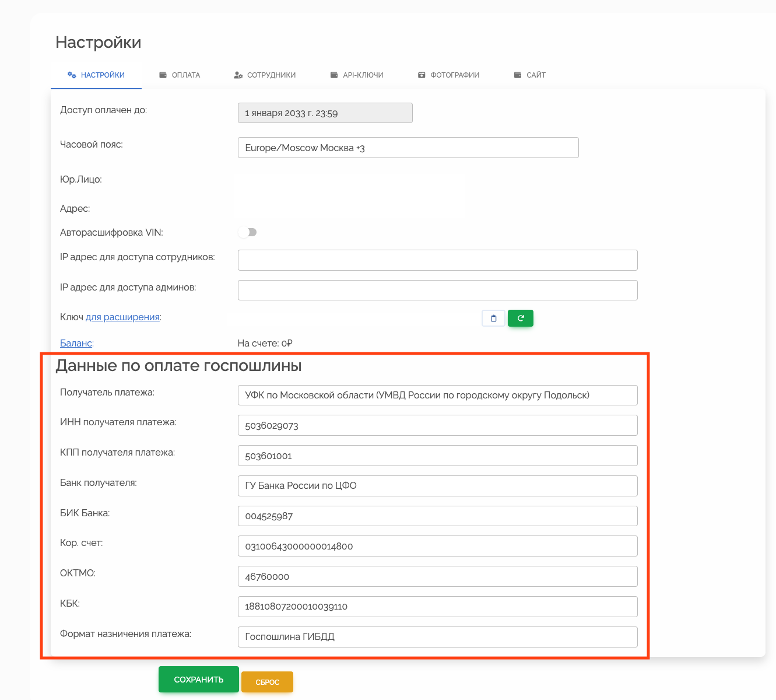Open the Фотографии tab
The width and height of the screenshot is (776, 700).
click(x=448, y=75)
